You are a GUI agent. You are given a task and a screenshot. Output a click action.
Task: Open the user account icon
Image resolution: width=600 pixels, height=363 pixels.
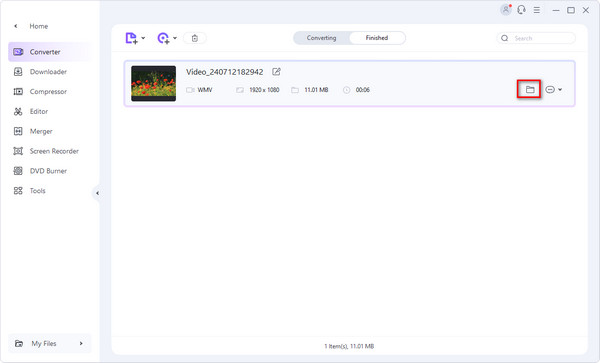click(x=506, y=10)
